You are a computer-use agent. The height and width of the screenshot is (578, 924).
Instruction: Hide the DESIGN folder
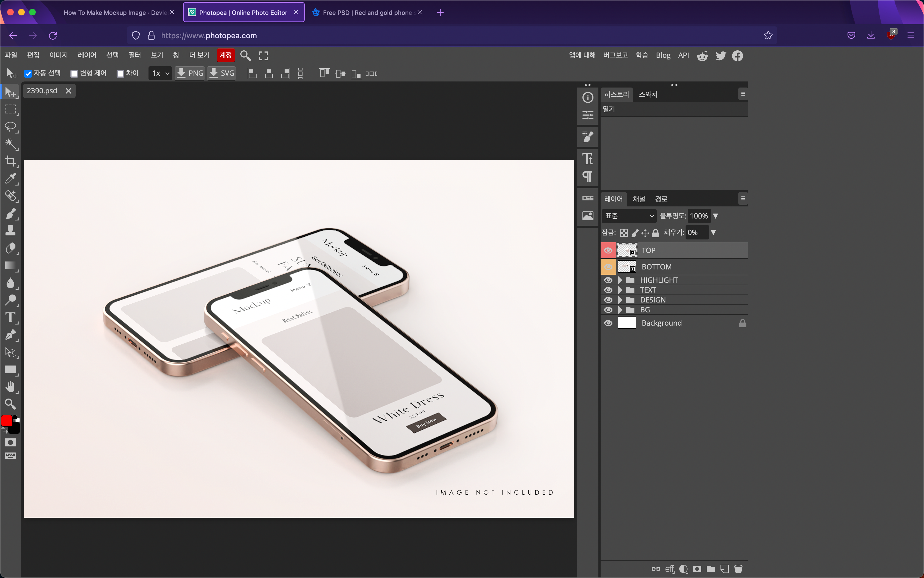(608, 300)
